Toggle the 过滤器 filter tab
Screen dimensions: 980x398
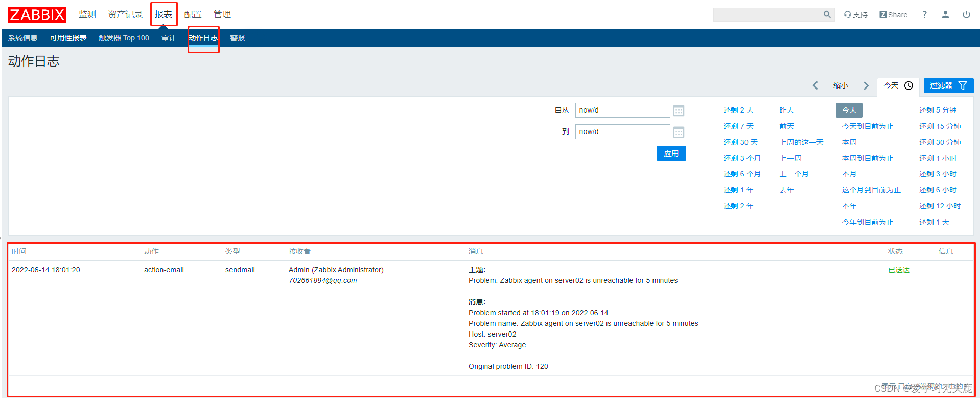pyautogui.click(x=948, y=85)
